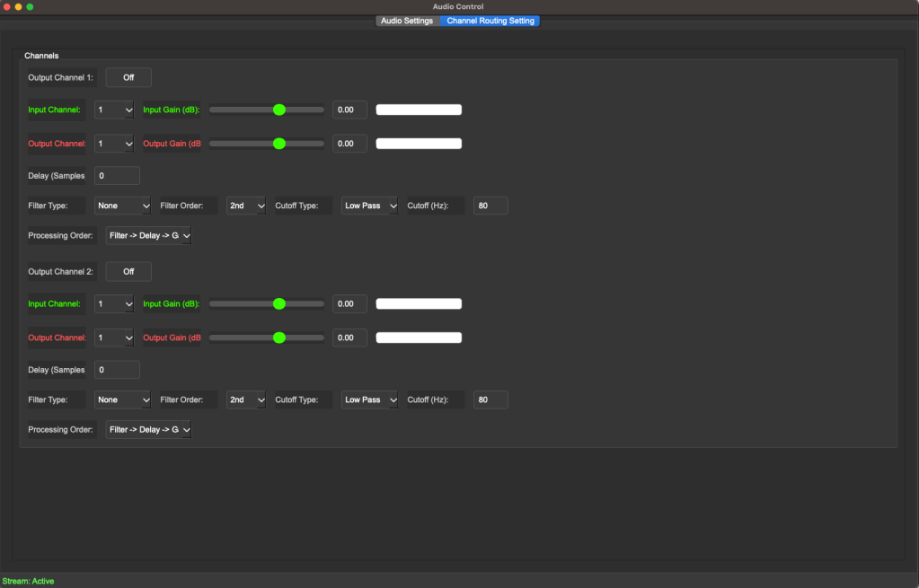Click Input Gain slider handle for Channel 1
919x588 pixels.
278,110
